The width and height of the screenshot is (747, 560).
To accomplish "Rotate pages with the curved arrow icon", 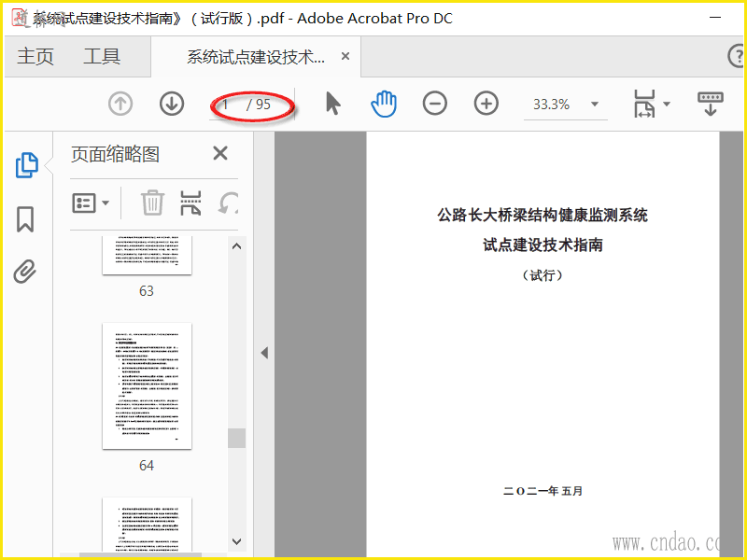I will coord(229,203).
